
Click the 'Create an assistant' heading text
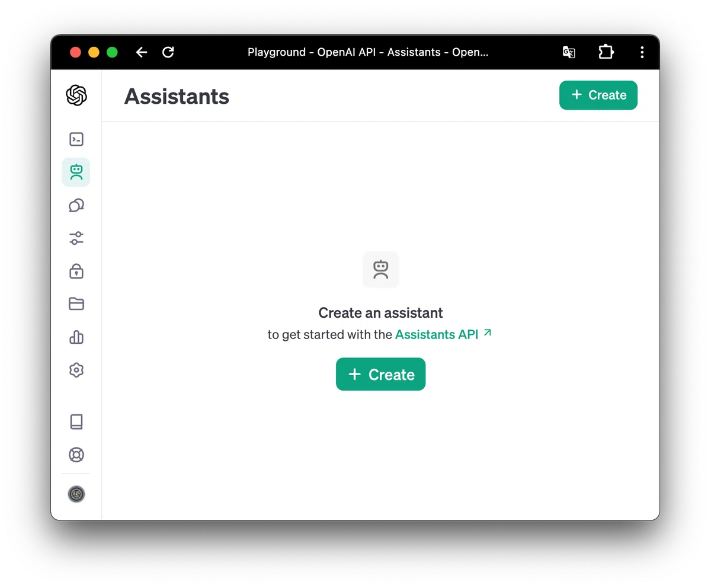(380, 312)
